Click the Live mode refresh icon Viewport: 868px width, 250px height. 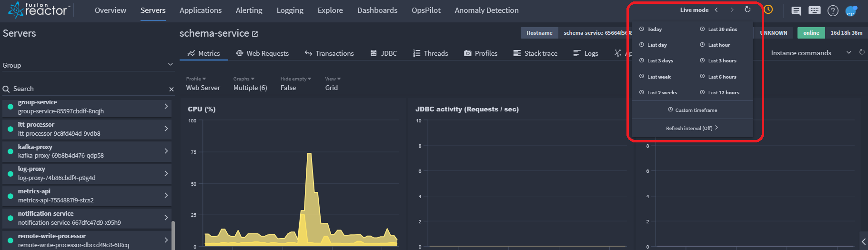tap(747, 10)
